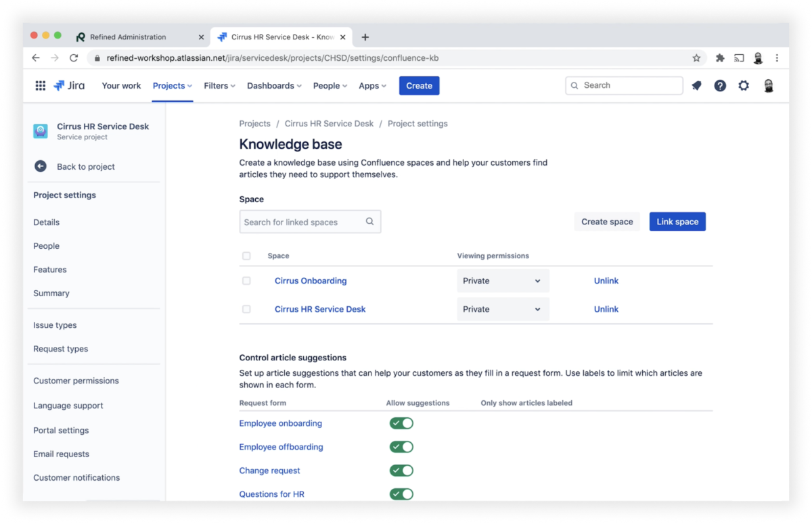Viewport: 812px width, 524px height.
Task: Disable suggestions for Employee onboarding
Action: pos(401,423)
